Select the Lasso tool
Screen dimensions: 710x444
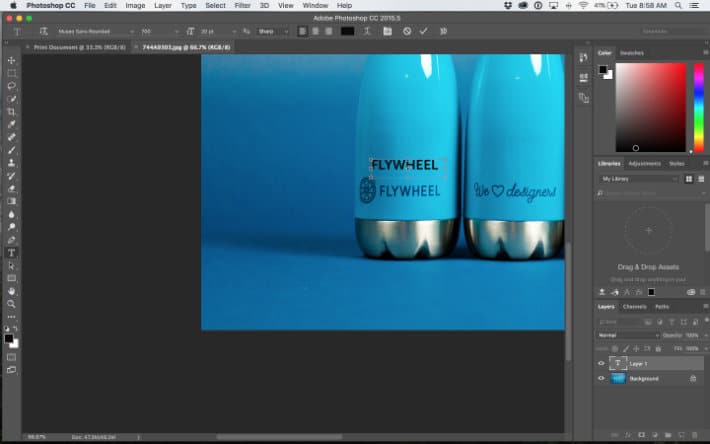pyautogui.click(x=12, y=86)
